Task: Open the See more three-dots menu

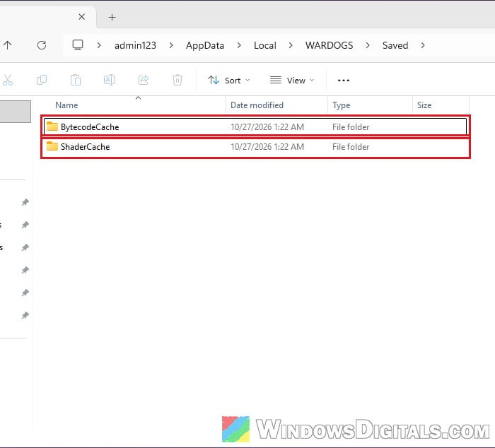Action: [344, 81]
